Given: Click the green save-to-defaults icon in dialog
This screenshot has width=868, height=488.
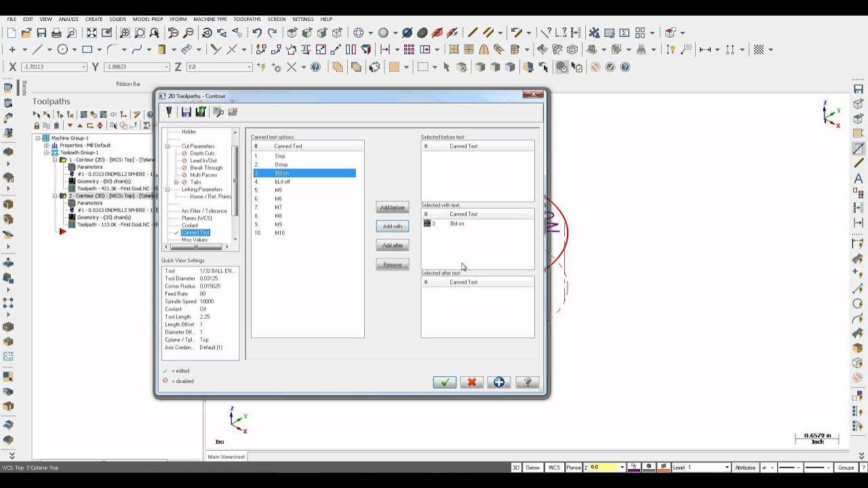Looking at the screenshot, I should 201,112.
